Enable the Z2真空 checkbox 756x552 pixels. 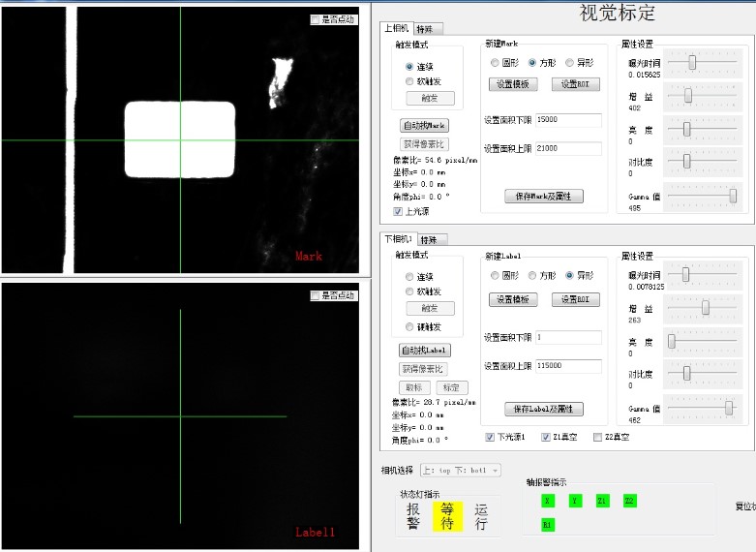(597, 437)
